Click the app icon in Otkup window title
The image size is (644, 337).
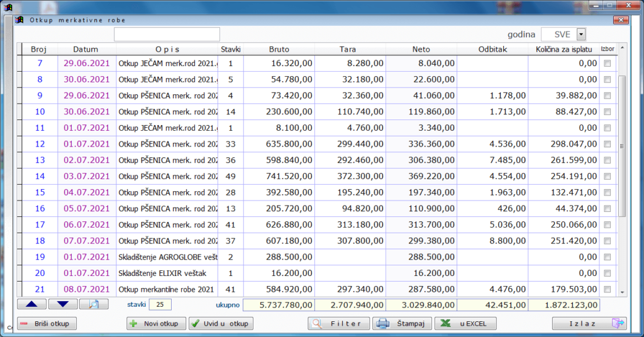(19, 19)
